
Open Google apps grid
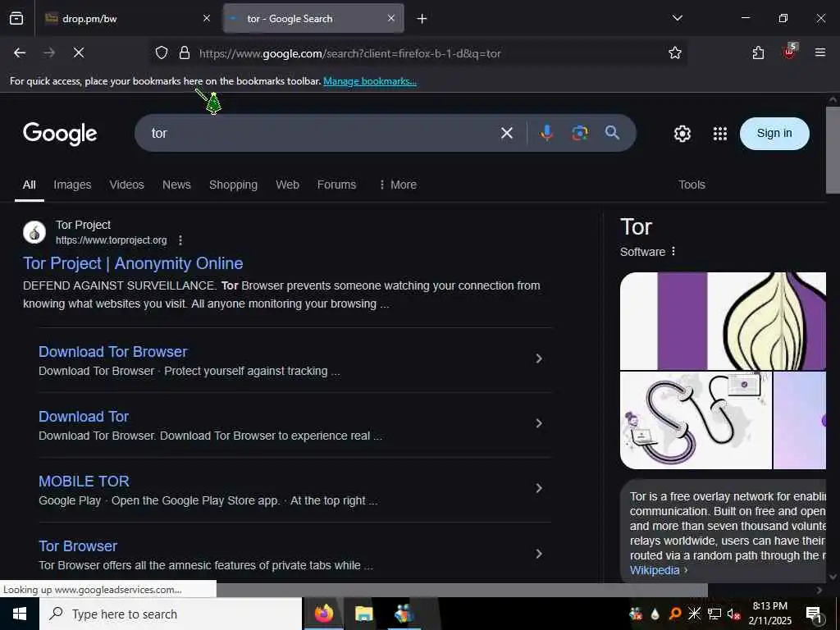[x=720, y=134]
